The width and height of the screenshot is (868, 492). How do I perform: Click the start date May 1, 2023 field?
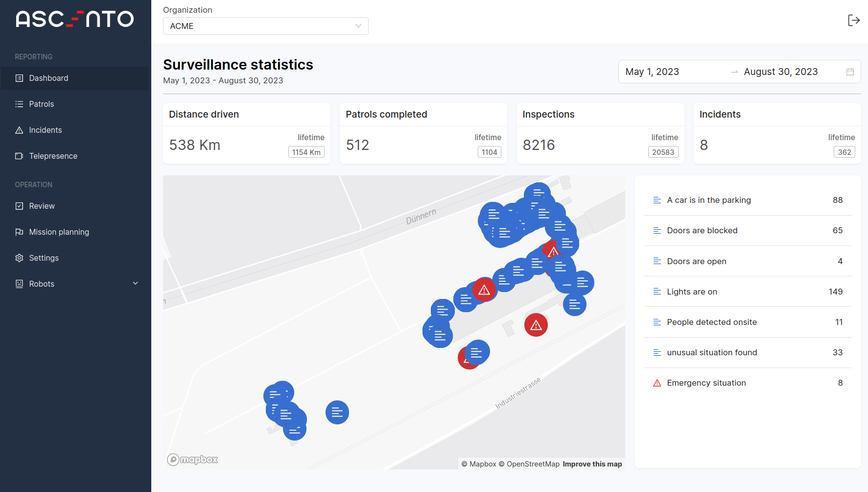click(x=652, y=72)
